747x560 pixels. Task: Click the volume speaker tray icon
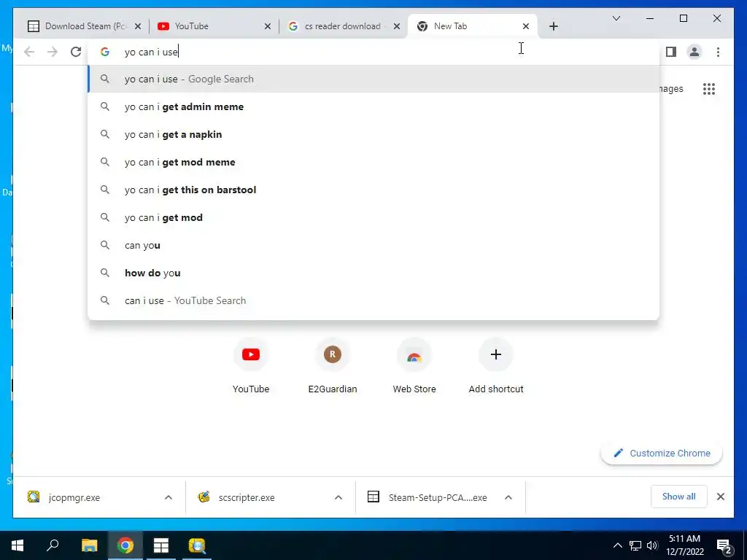652,545
